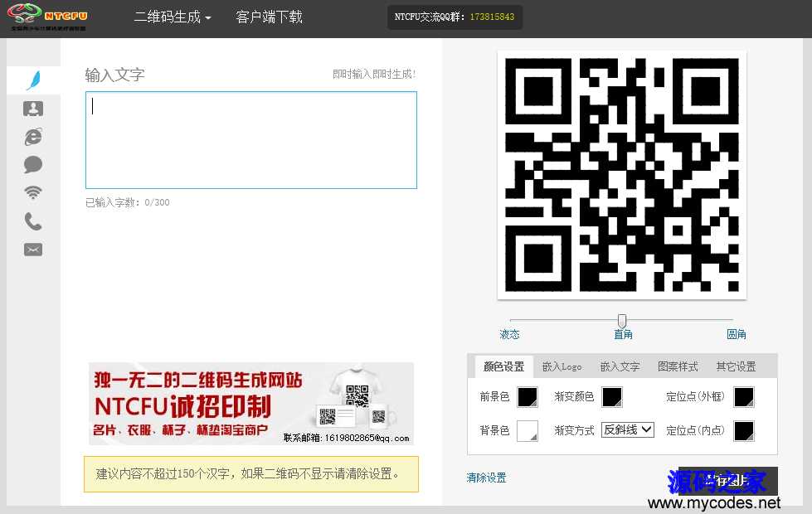Click the save image button
The height and width of the screenshot is (514, 812).
point(727,481)
